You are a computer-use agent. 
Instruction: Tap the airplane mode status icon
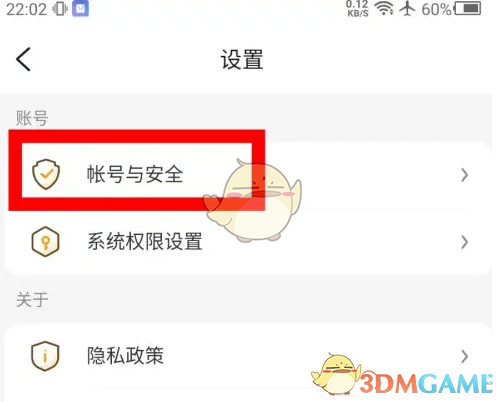[407, 8]
